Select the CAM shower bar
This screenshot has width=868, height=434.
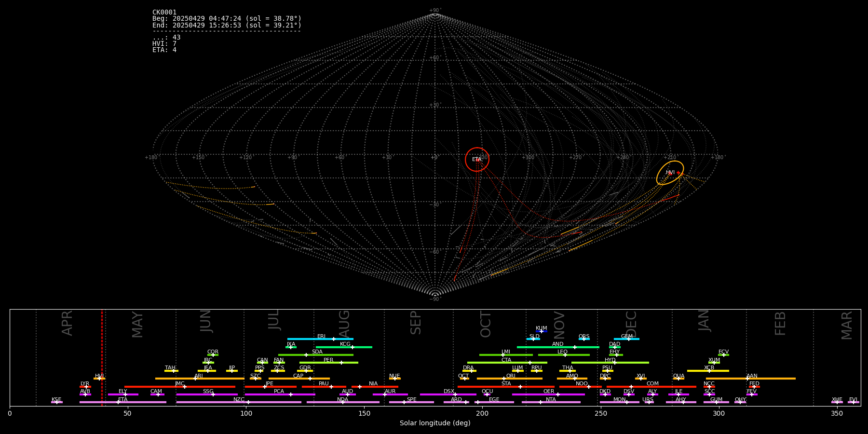[x=157, y=394]
